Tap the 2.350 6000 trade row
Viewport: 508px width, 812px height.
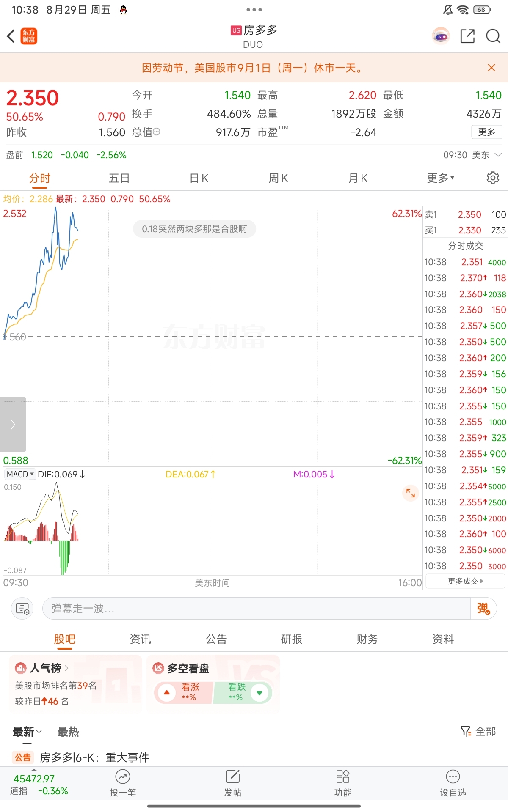click(465, 550)
